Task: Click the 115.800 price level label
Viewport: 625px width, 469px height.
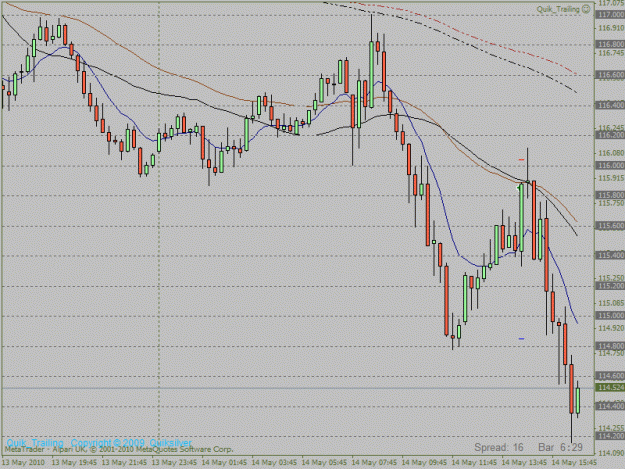Action: 610,195
